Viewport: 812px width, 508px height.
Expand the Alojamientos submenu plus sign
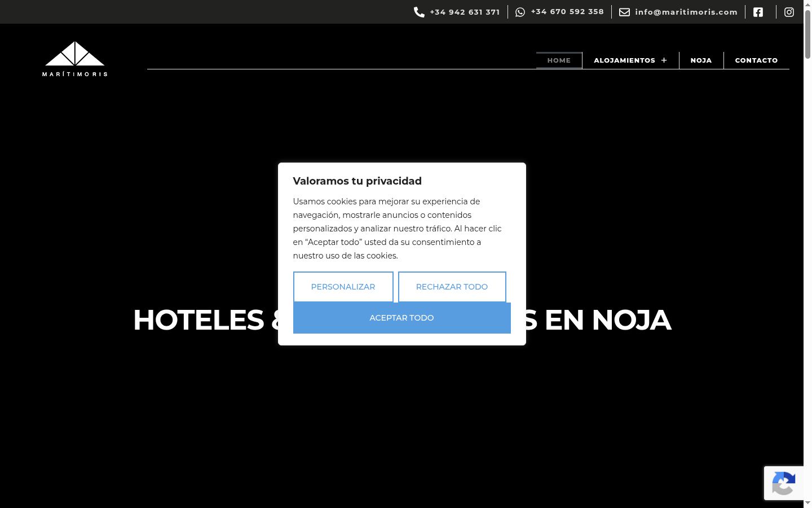pyautogui.click(x=664, y=60)
